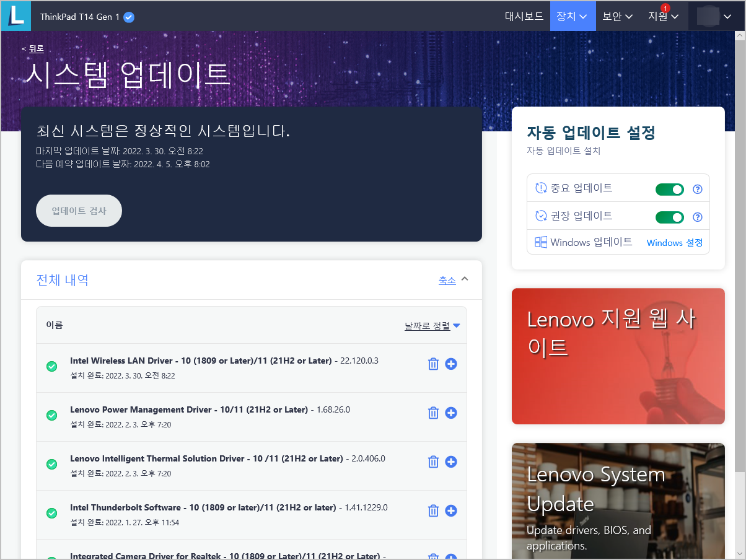Click the Lenovo 지원 웹 사이트 banner
Viewport: 746px width, 560px height.
[618, 356]
